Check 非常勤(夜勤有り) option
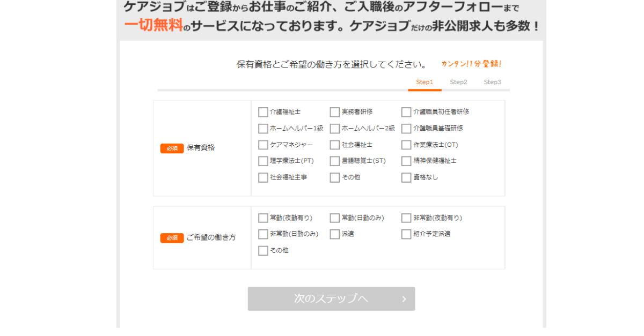This screenshot has width=644, height=336. [x=406, y=218]
